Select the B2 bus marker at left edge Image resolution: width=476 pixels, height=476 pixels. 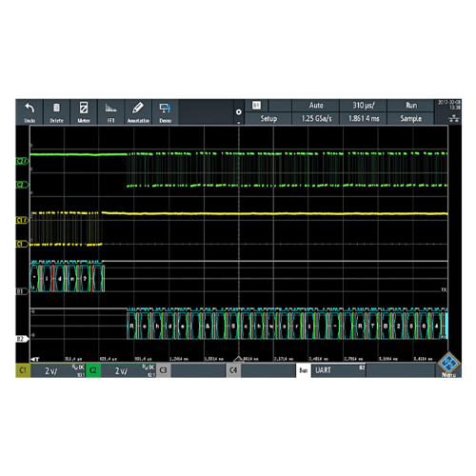[x=22, y=339]
